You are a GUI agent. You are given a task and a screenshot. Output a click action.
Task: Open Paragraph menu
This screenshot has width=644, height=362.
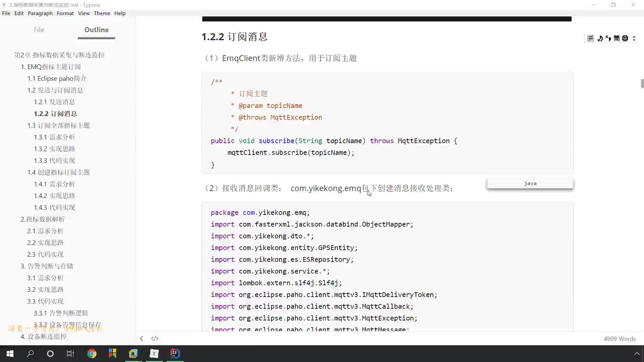(40, 13)
